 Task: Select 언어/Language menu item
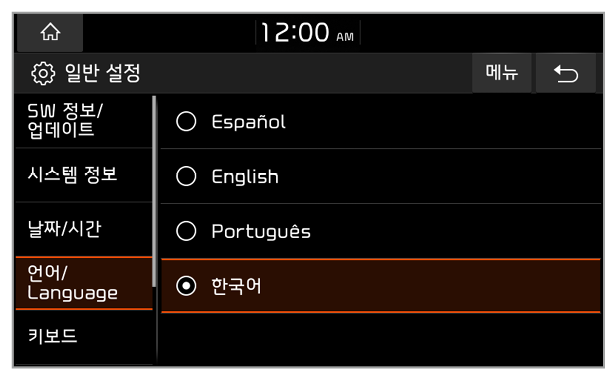tap(84, 283)
